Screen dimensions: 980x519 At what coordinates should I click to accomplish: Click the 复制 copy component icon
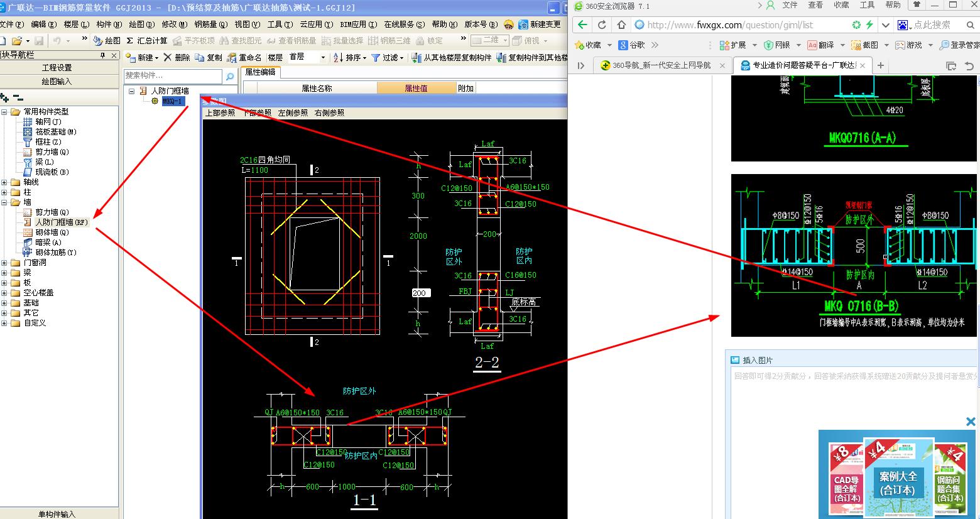[199, 57]
